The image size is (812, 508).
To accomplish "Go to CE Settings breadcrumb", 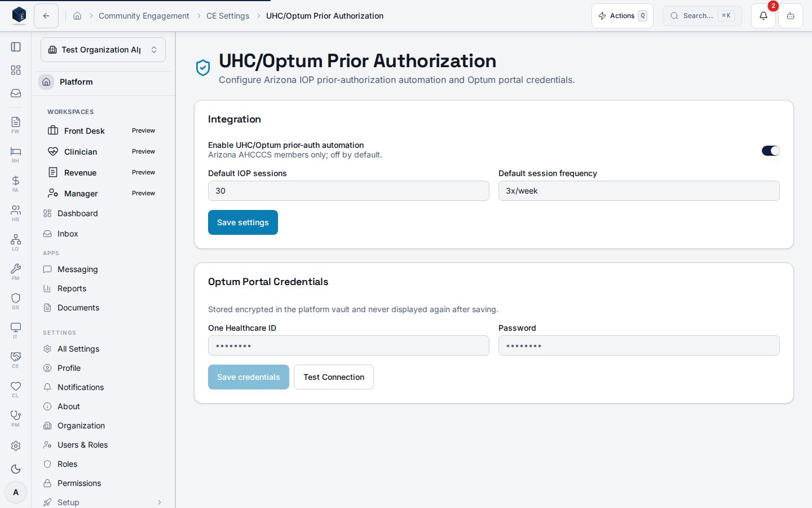I will coord(228,16).
